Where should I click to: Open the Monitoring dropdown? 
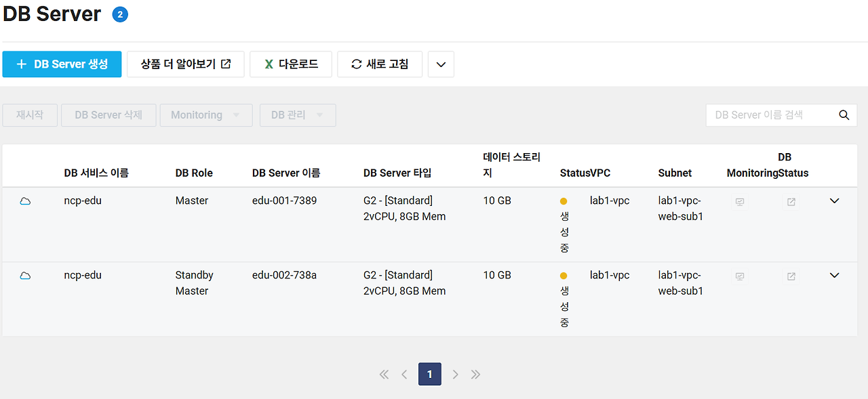coord(206,115)
